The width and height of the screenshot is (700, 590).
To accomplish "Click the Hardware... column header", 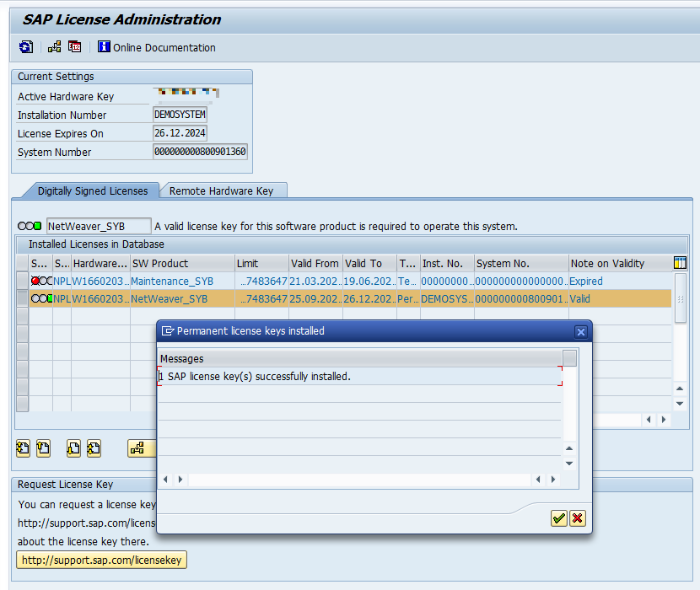I will 100,263.
